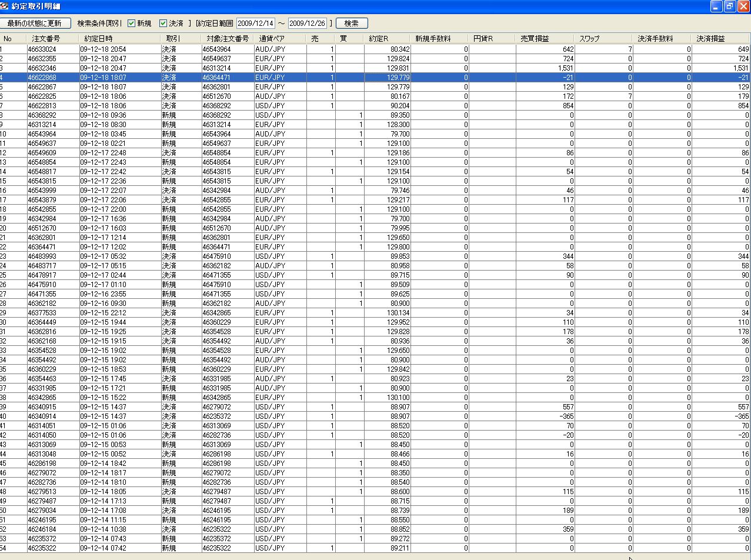Click the 円貨R column header

492,39
